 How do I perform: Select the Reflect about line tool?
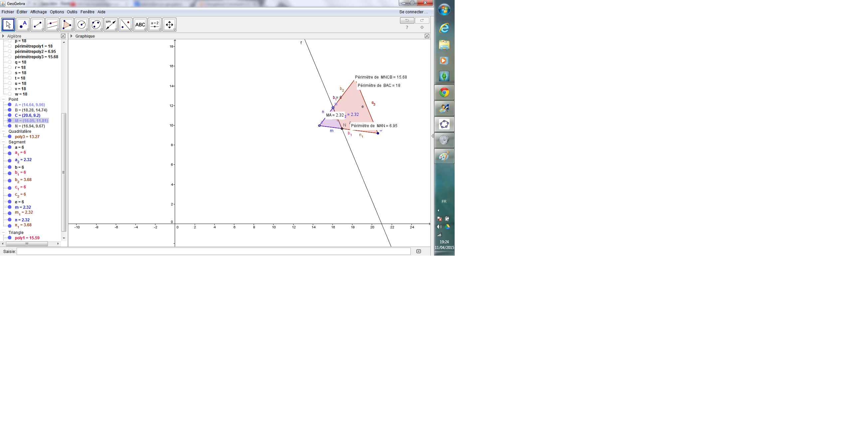tap(125, 25)
